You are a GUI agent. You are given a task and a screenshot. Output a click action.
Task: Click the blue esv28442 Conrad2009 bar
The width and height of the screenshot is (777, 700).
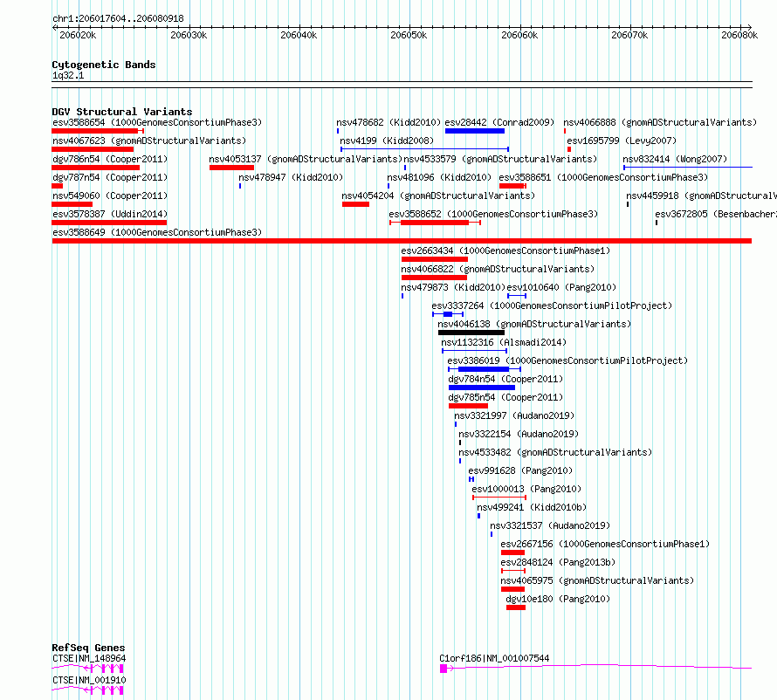pyautogui.click(x=475, y=131)
